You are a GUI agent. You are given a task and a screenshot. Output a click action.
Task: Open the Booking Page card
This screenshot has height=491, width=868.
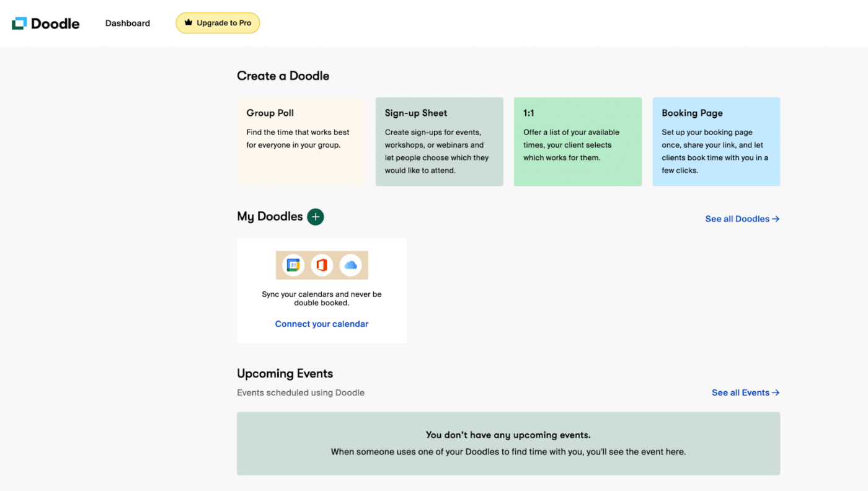point(716,141)
